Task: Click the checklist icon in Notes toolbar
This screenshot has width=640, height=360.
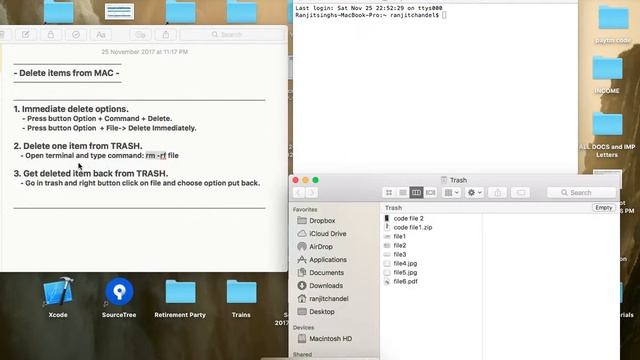Action: point(76,35)
